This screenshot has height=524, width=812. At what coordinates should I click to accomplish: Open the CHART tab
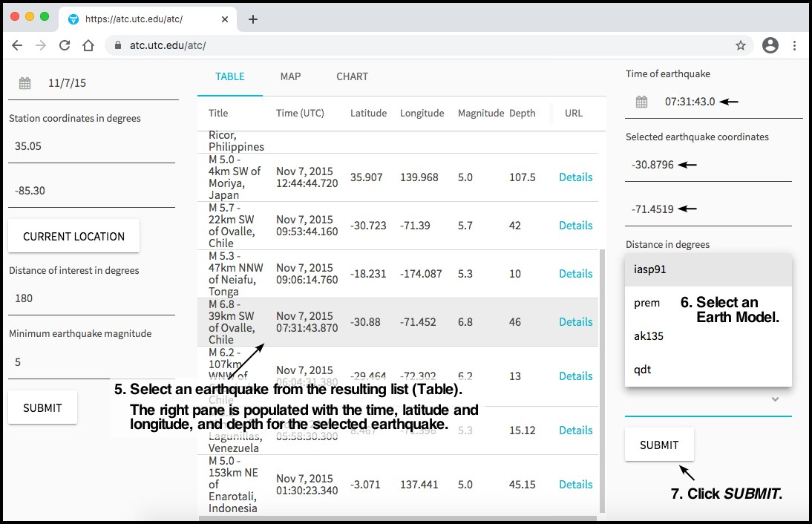352,76
